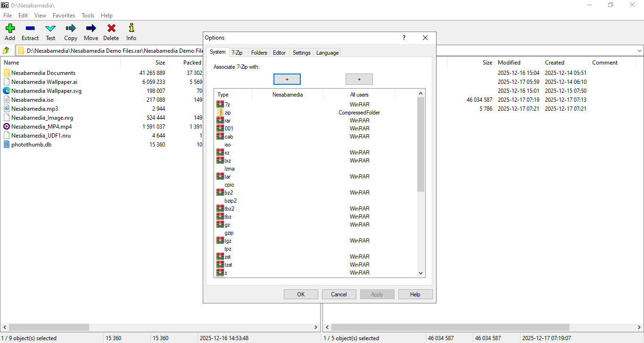
Task: Click scroll down arrow in association list
Action: 421,273
